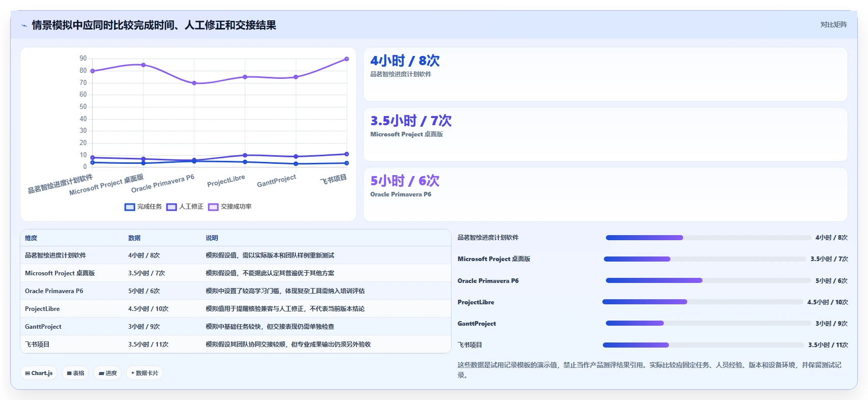Select the Microsoft Project 桌面版 table row name
868x400 pixels.
coord(60,273)
